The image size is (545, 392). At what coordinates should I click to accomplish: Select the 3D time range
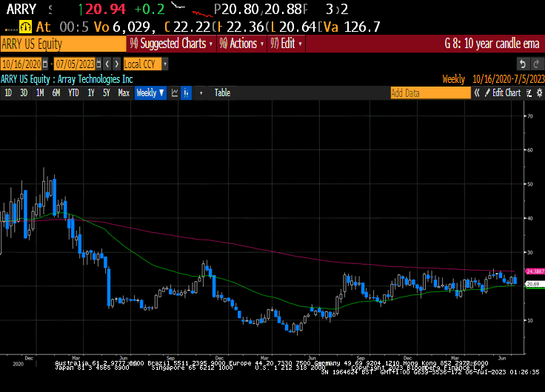[24, 92]
